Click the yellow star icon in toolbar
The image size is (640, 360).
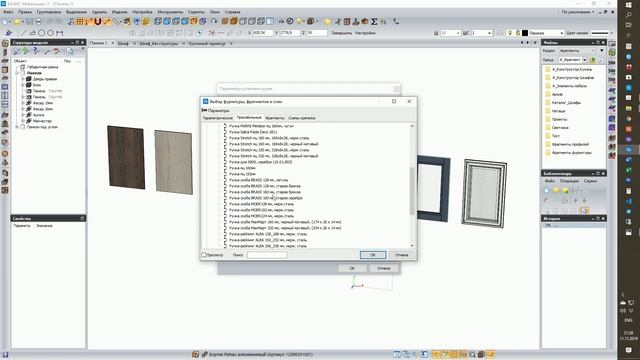click(327, 22)
